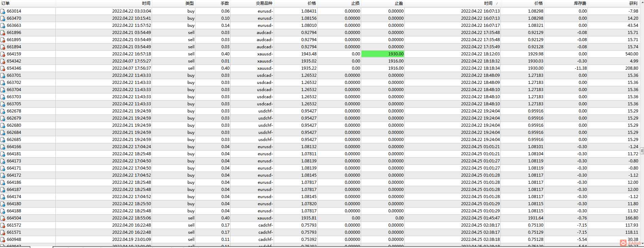Viewport: 644px width, 248px height.
Task: Click the lot size 0.14
Action: pos(225,25)
